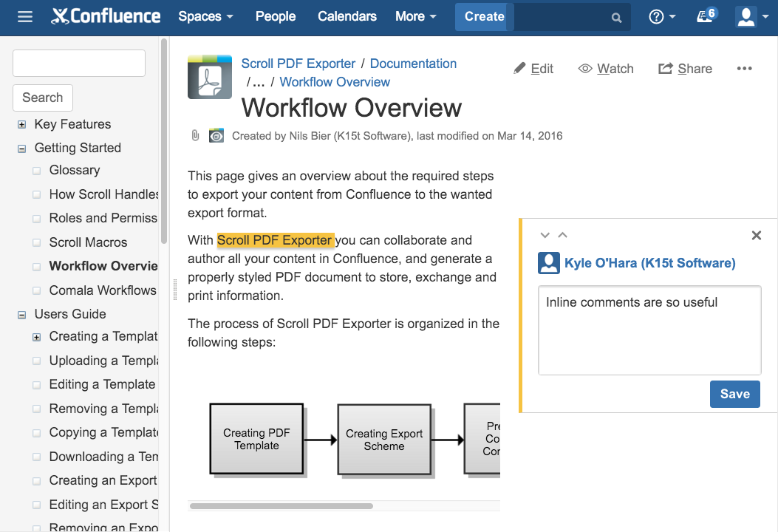The image size is (778, 532).
Task: Open the more actions ellipsis menu
Action: [744, 69]
